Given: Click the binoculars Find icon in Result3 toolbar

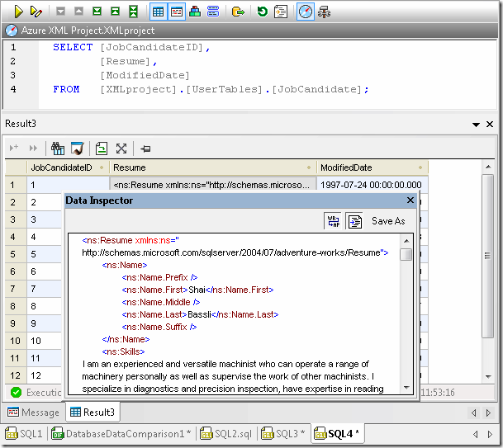Looking at the screenshot, I should (x=58, y=149).
